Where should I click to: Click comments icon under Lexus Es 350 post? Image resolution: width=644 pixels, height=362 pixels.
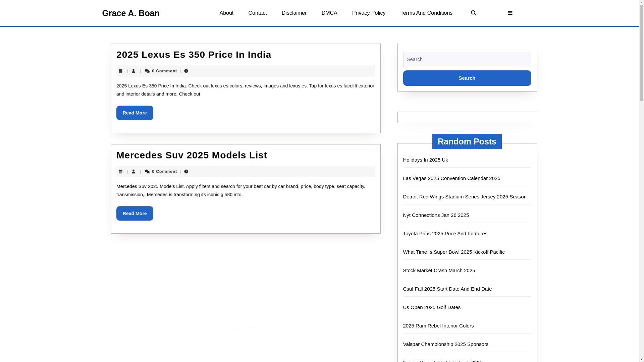(147, 71)
